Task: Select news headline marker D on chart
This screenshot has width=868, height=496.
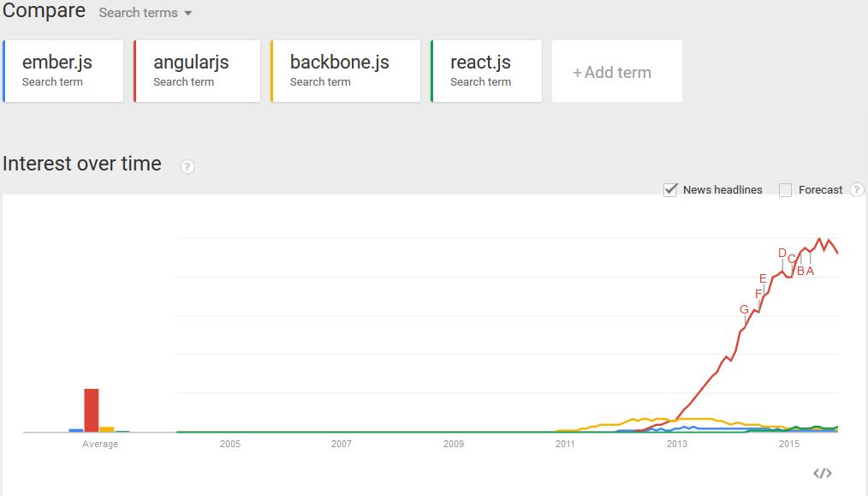Action: (782, 254)
